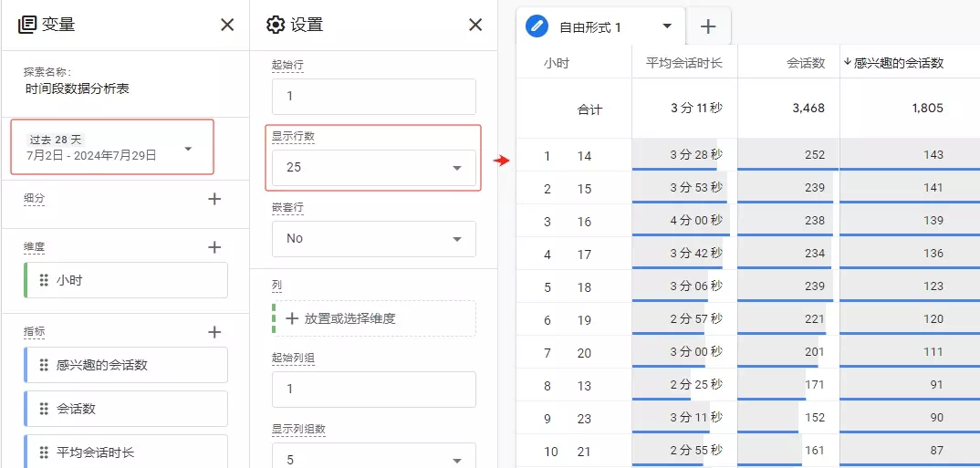Sort by 感兴趣的会话数 column header
The height and width of the screenshot is (468, 980).
point(898,62)
